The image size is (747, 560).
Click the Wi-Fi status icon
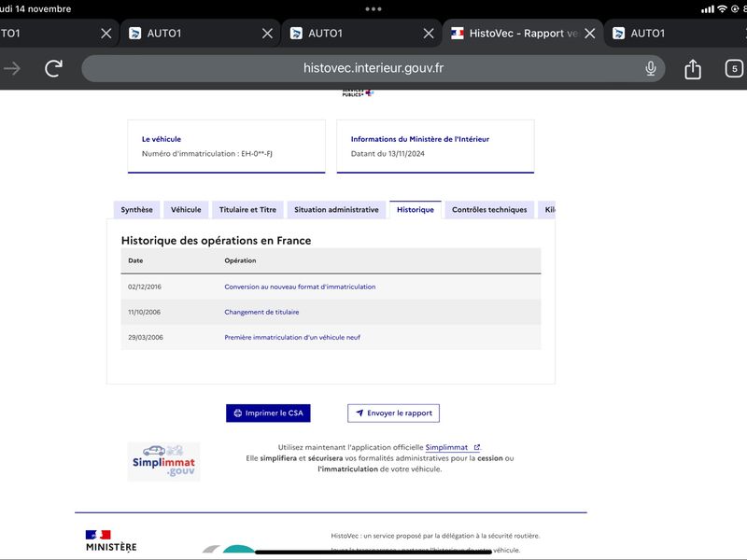click(x=722, y=8)
